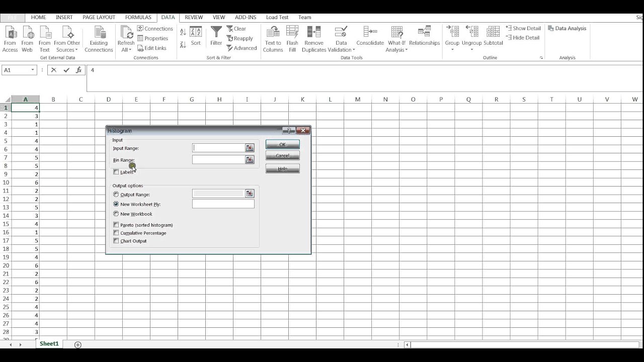Select the New Worksheet Ply option
644x362 pixels.
coord(116,204)
